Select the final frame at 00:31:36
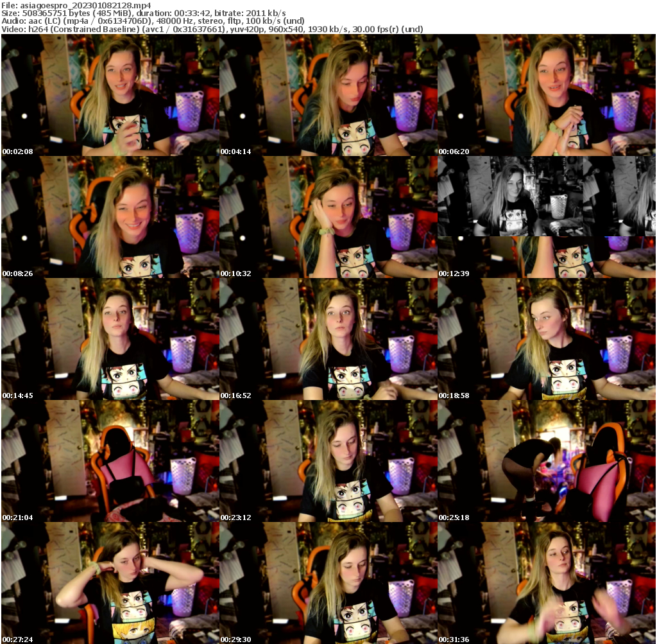This screenshot has height=644, width=657. tap(547, 584)
